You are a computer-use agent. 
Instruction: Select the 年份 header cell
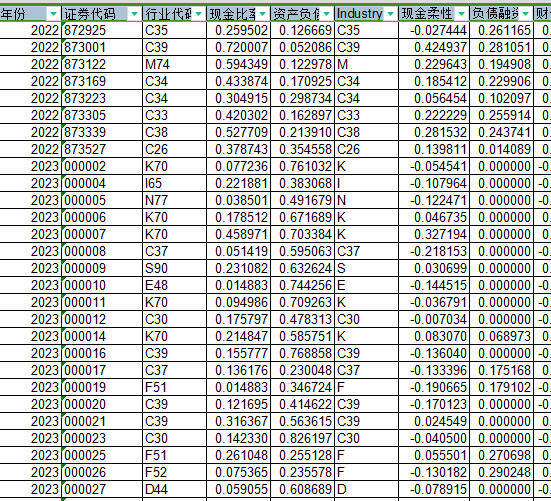(30, 14)
